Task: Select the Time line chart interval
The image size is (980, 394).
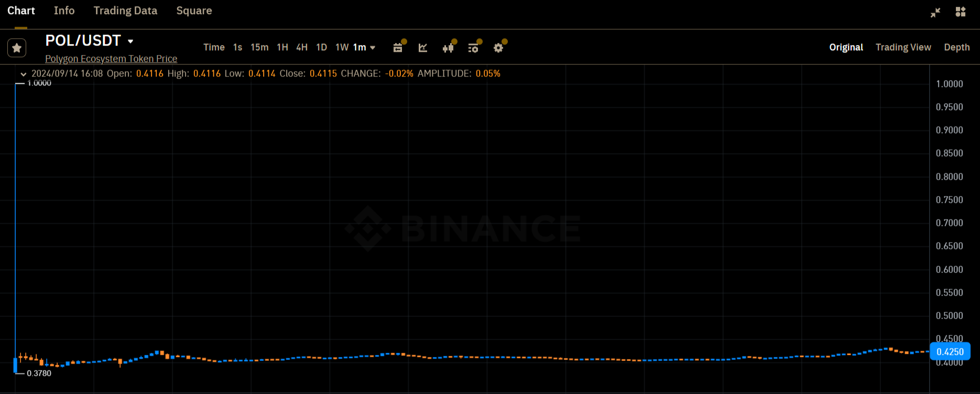Action: (x=214, y=47)
